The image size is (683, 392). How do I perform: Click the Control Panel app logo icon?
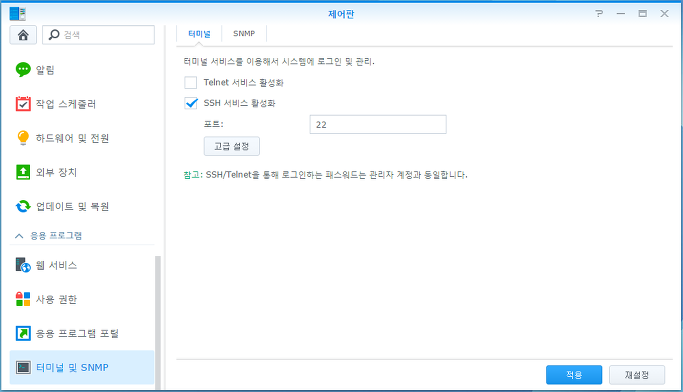[x=17, y=14]
